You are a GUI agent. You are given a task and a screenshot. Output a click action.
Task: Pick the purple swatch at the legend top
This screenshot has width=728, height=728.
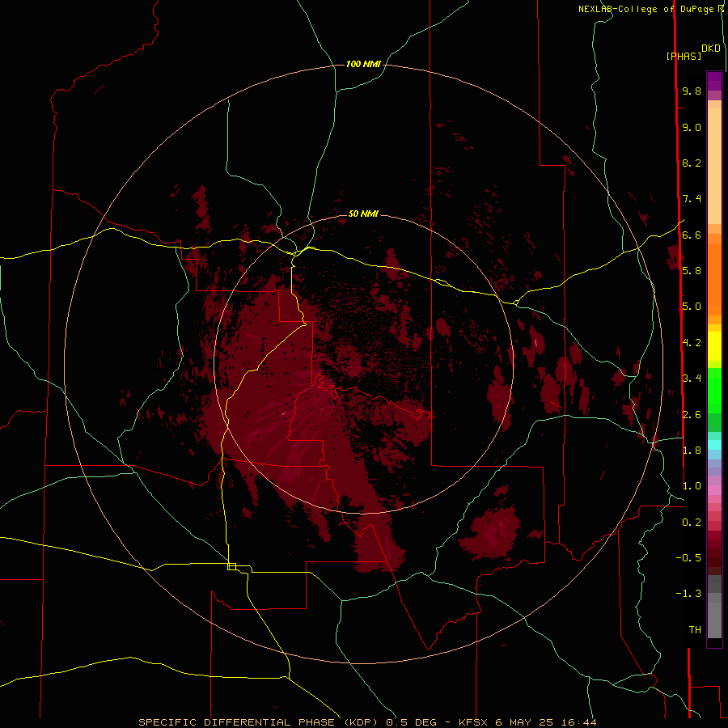[714, 81]
